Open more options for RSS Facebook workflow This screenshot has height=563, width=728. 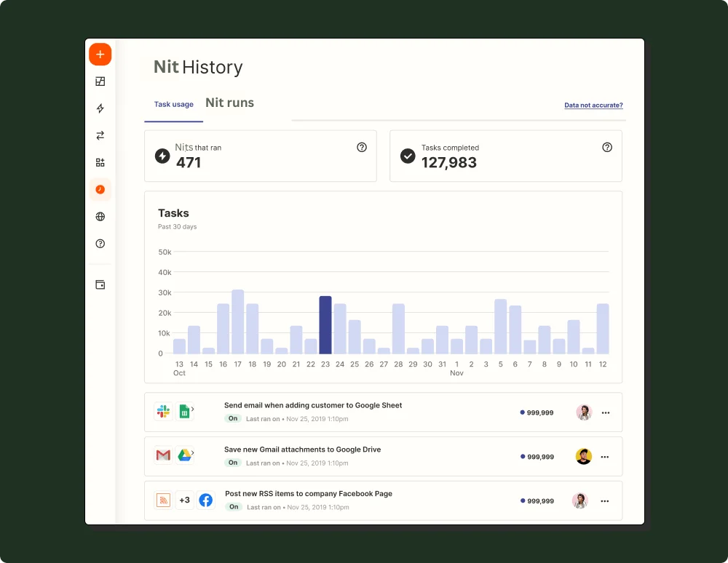tap(605, 501)
